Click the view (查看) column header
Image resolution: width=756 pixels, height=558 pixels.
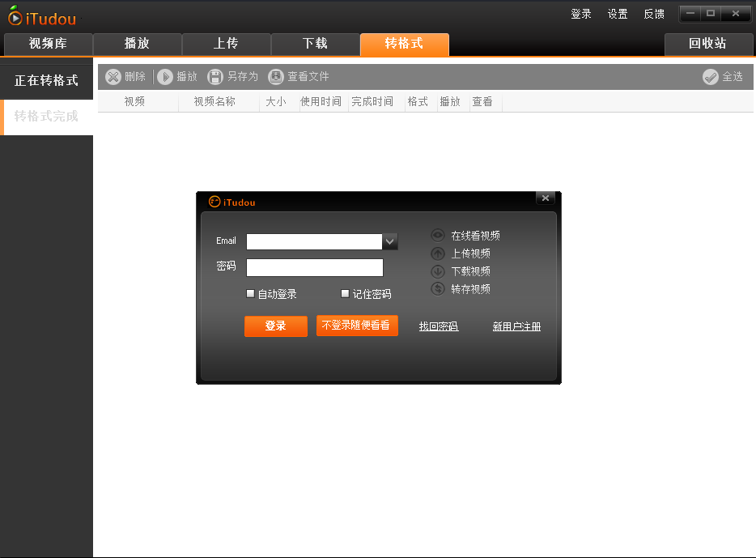click(x=482, y=102)
